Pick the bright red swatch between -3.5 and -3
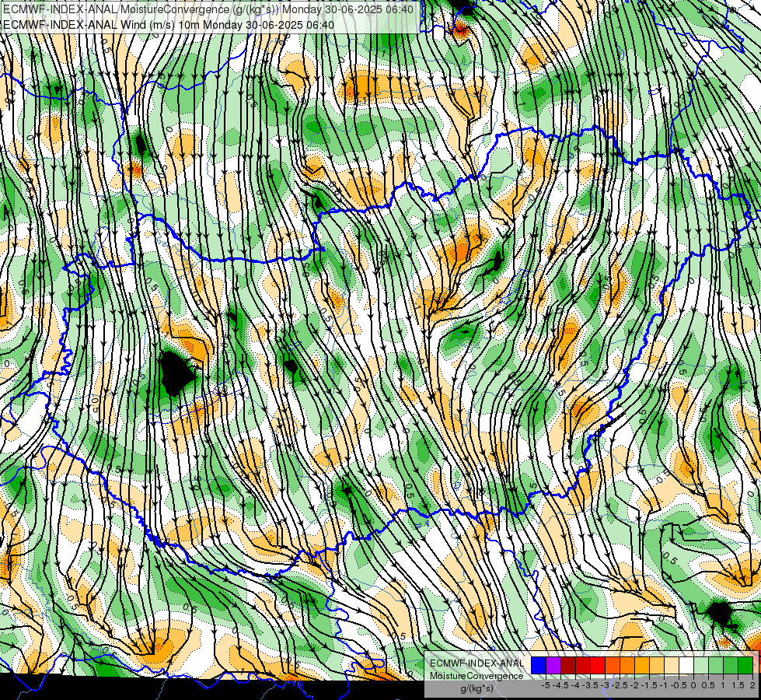Screen dimensions: 761x700 pyautogui.click(x=598, y=666)
